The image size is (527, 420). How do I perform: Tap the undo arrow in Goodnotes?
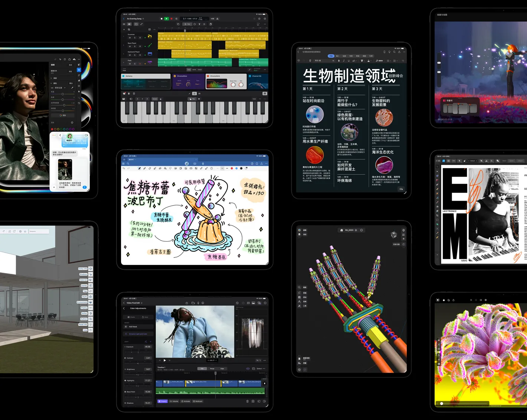pos(124,168)
